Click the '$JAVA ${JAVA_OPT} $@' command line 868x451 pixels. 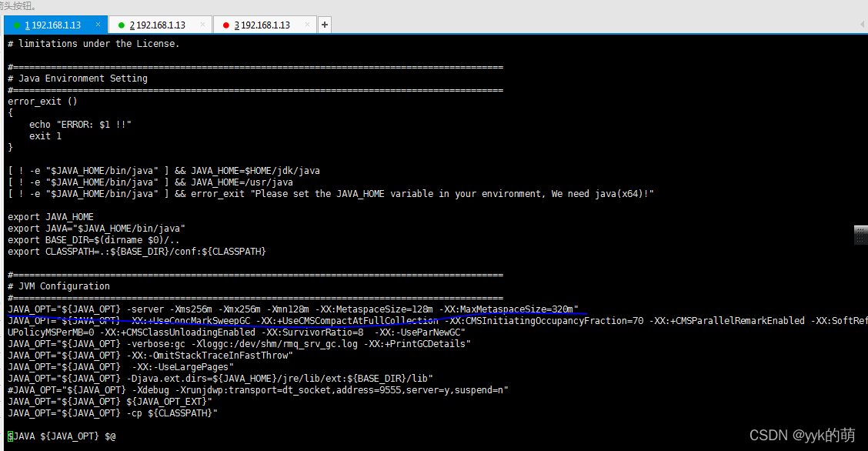62,436
